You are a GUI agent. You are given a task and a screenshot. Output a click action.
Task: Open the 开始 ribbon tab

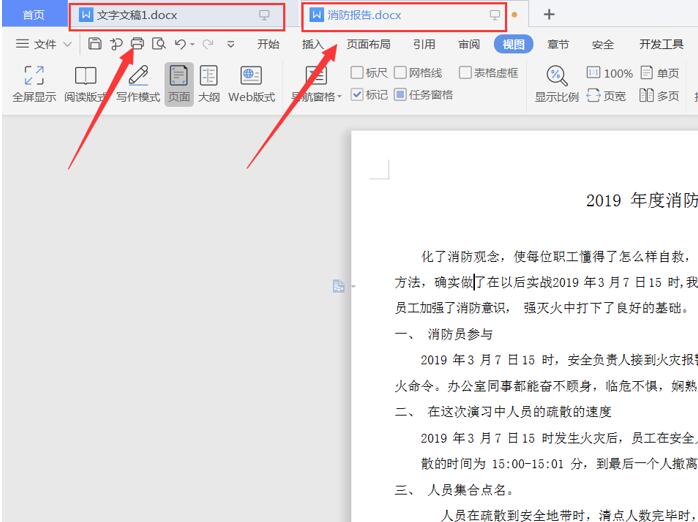[268, 44]
